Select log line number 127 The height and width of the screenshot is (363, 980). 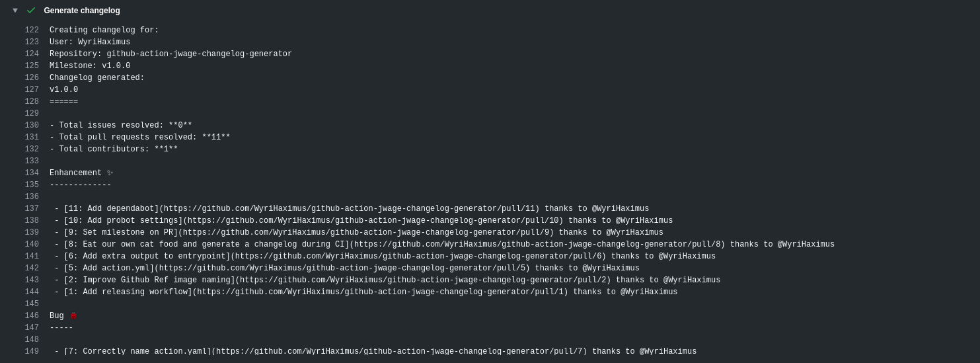[32, 90]
